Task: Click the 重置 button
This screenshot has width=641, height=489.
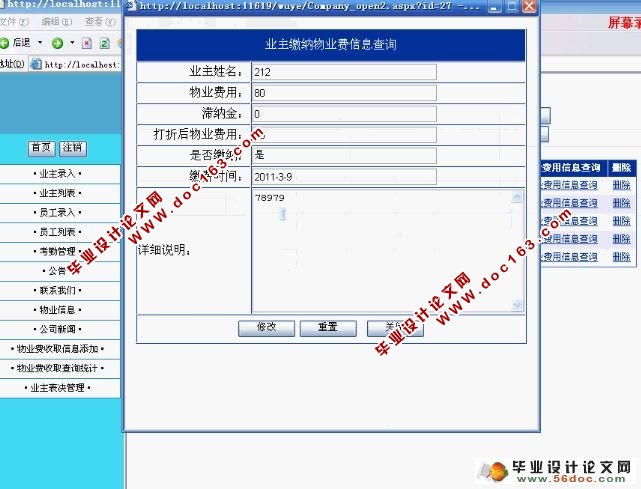Action: point(328,328)
